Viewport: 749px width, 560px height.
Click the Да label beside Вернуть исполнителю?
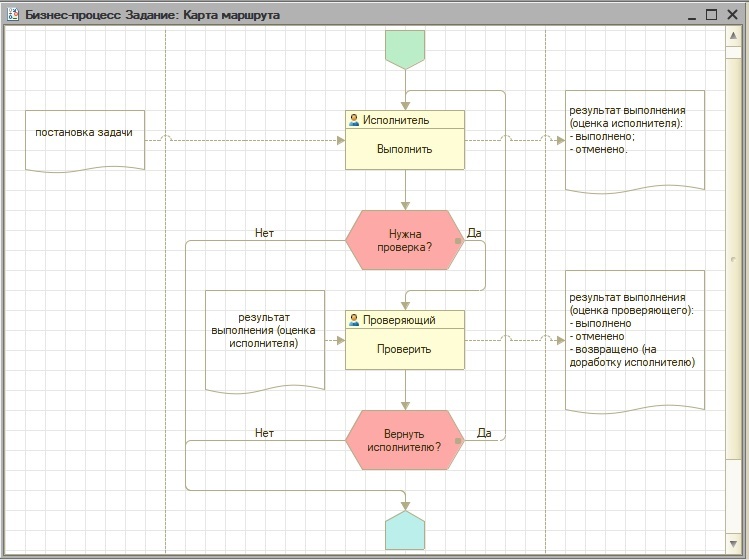(484, 433)
